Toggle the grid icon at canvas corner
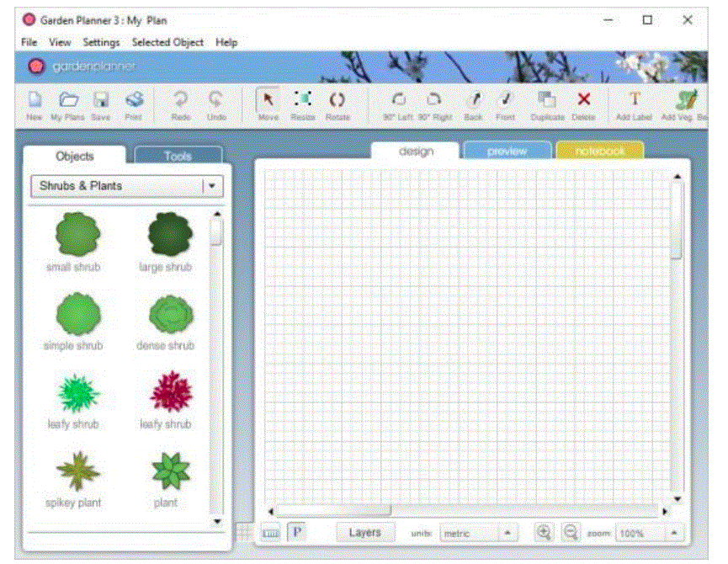728x564 pixels. 244,532
